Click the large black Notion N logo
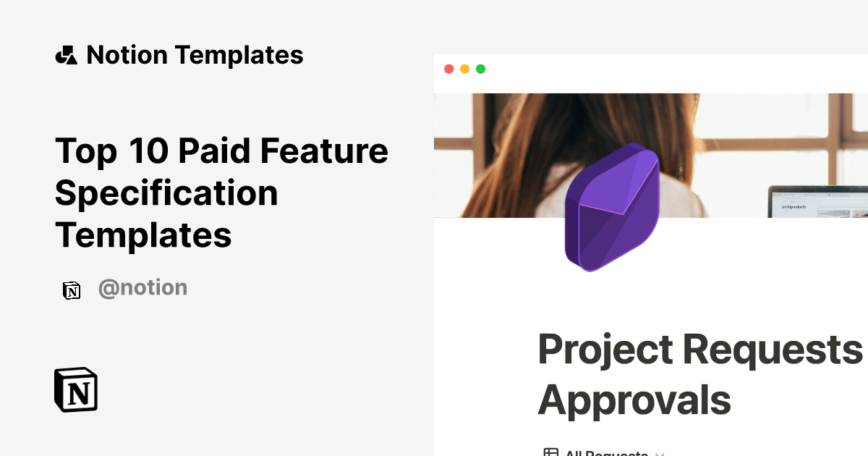This screenshot has width=868, height=456. coord(75,389)
